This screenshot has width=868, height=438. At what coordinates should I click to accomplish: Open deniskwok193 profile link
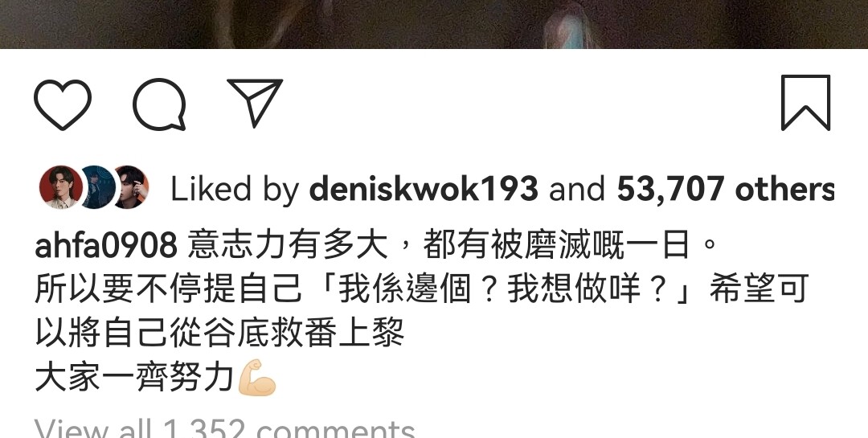pos(424,189)
